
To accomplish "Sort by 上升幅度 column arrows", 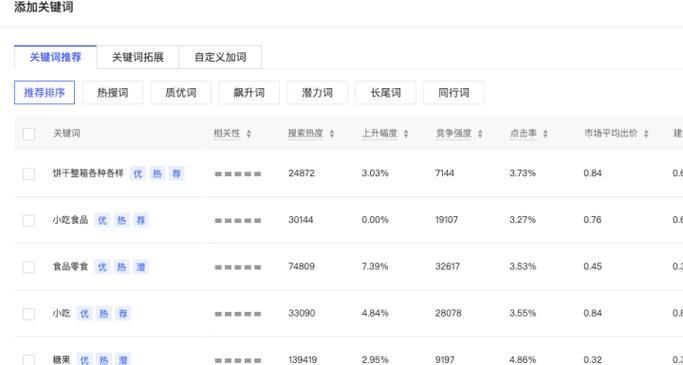I will 406,134.
